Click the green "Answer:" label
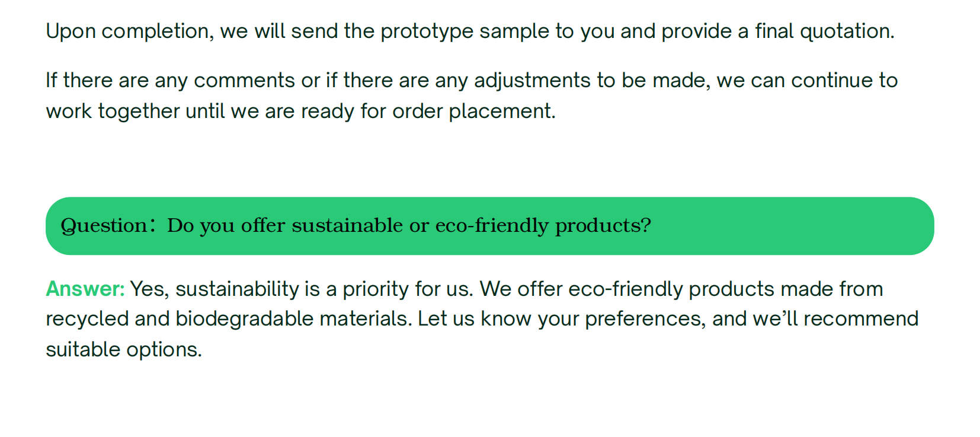 coord(85,289)
